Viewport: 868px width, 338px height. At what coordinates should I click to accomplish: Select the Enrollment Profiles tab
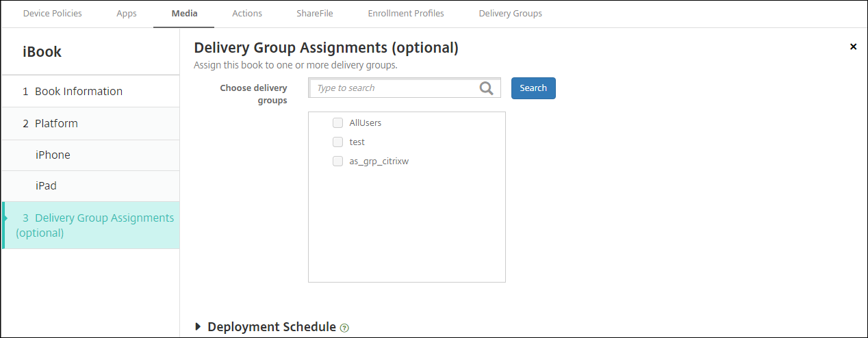405,14
